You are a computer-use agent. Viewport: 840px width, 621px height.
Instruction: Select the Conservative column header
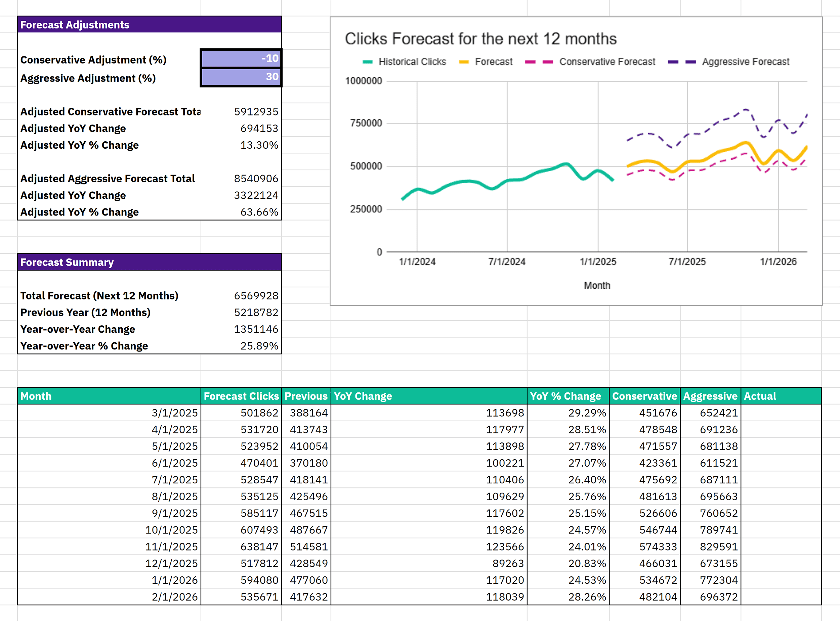coord(644,396)
